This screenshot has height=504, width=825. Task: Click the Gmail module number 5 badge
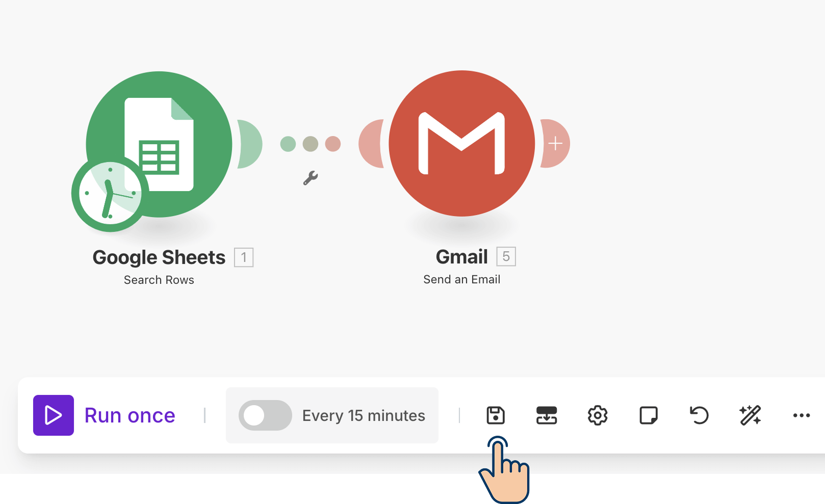tap(506, 256)
